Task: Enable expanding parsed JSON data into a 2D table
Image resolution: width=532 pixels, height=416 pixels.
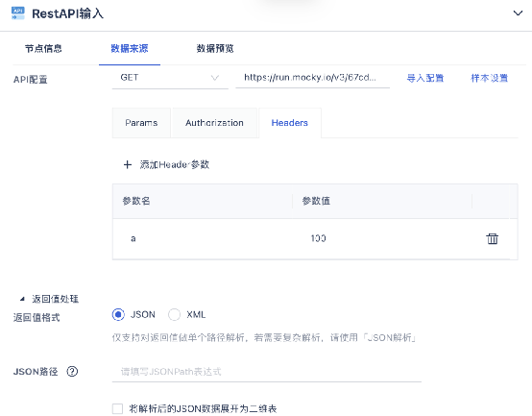Action: tap(117, 408)
